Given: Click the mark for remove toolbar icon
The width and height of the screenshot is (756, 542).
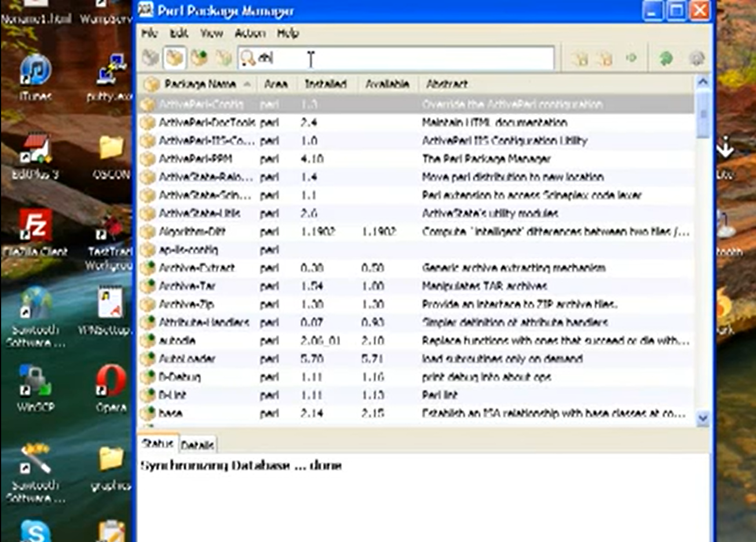Looking at the screenshot, I should [604, 59].
